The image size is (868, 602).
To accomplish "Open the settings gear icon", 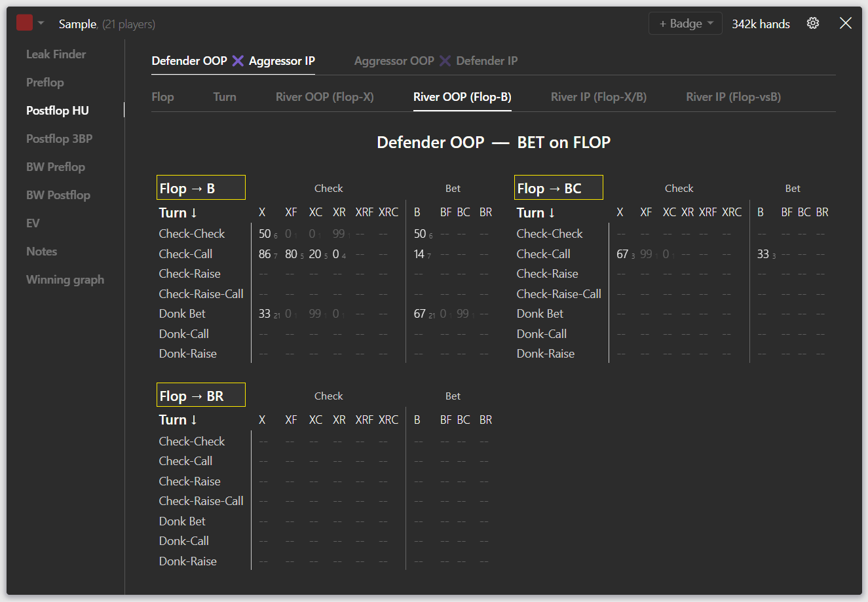I will 813,23.
